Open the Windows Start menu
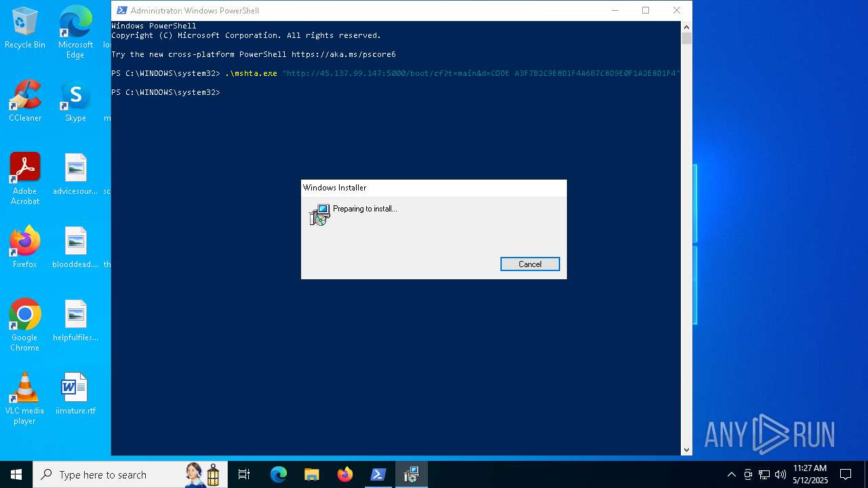Image resolution: width=868 pixels, height=488 pixels. coord(16,474)
